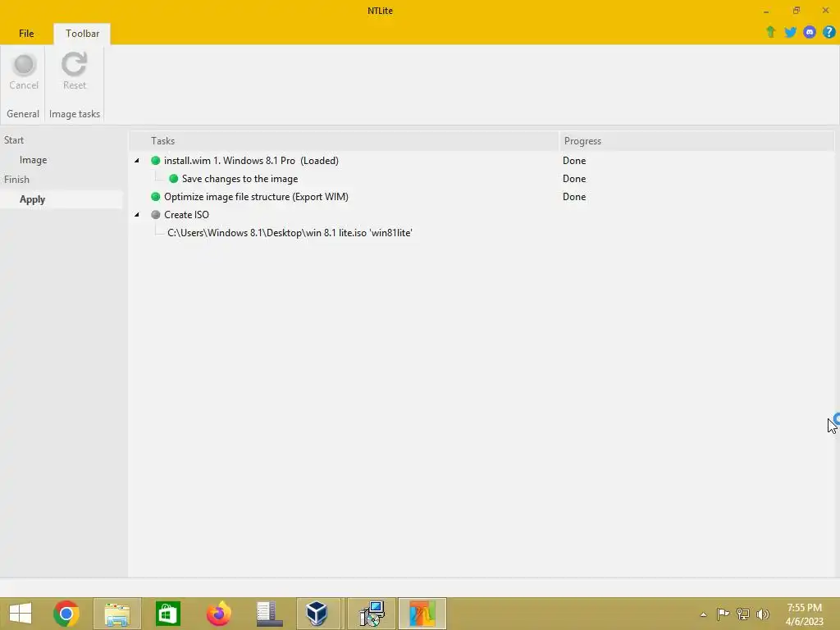The height and width of the screenshot is (630, 840).
Task: Select 'Save changes to the image' row
Action: (482, 179)
